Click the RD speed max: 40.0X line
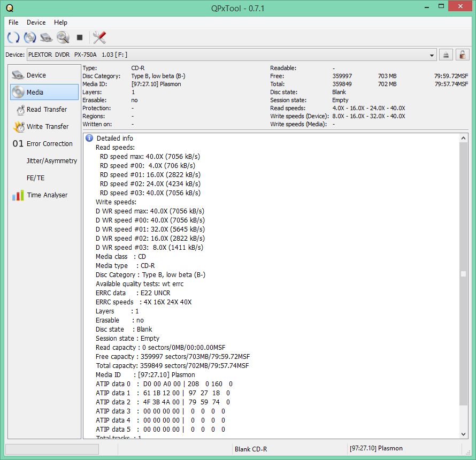Image resolution: width=476 pixels, height=460 pixels. tap(150, 156)
